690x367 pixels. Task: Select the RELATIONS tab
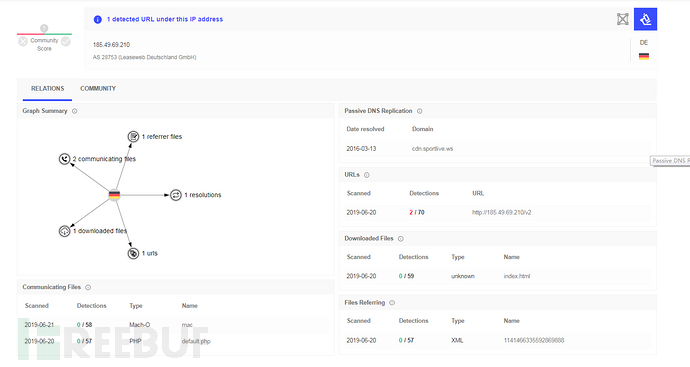[x=48, y=88]
